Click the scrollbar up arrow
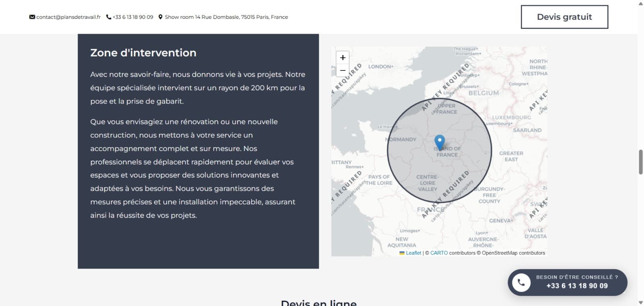Image resolution: width=644 pixels, height=306 pixels. (x=640, y=3)
